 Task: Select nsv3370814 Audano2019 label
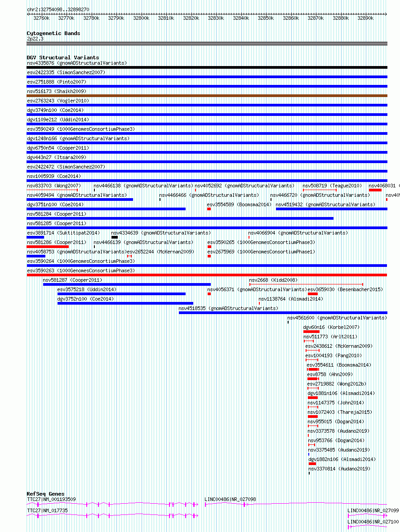pos(339,469)
